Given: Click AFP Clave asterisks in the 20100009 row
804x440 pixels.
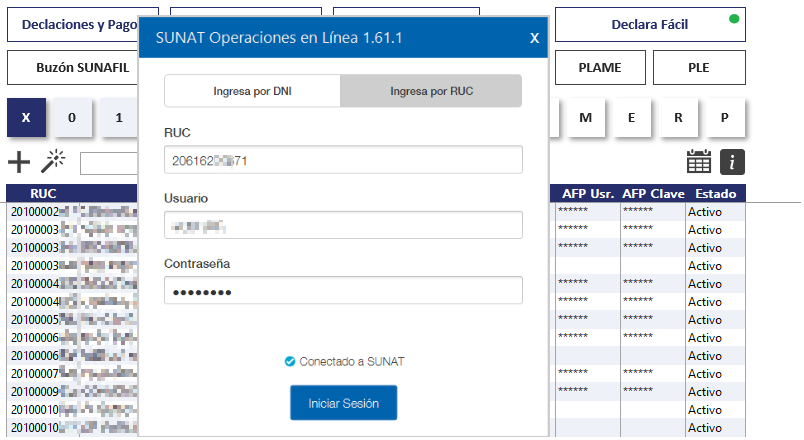Looking at the screenshot, I should click(638, 390).
